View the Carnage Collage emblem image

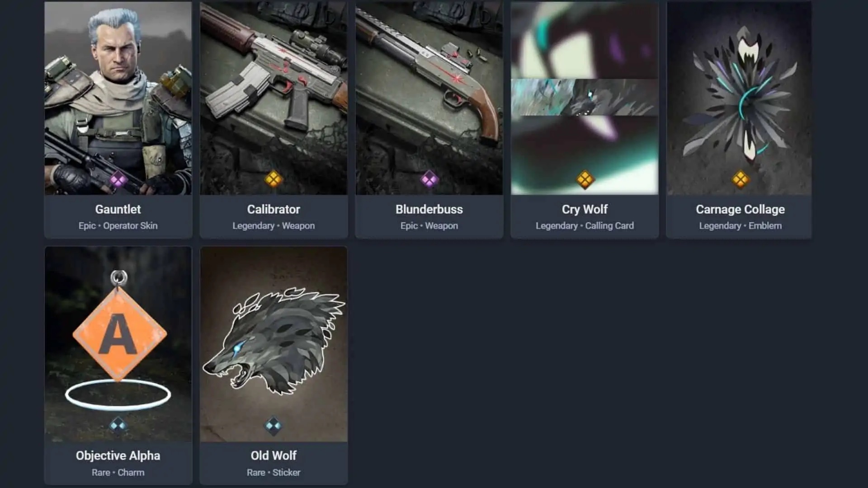[739, 98]
